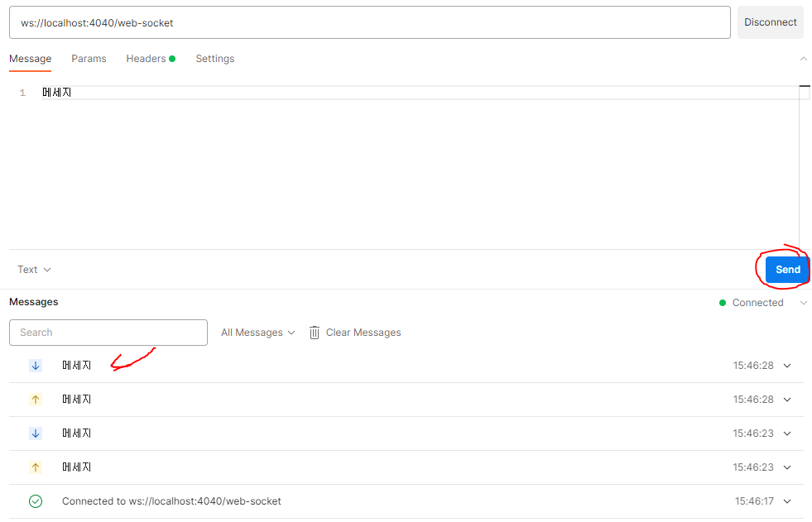Open the Params tab
This screenshot has width=812, height=522.
89,59
